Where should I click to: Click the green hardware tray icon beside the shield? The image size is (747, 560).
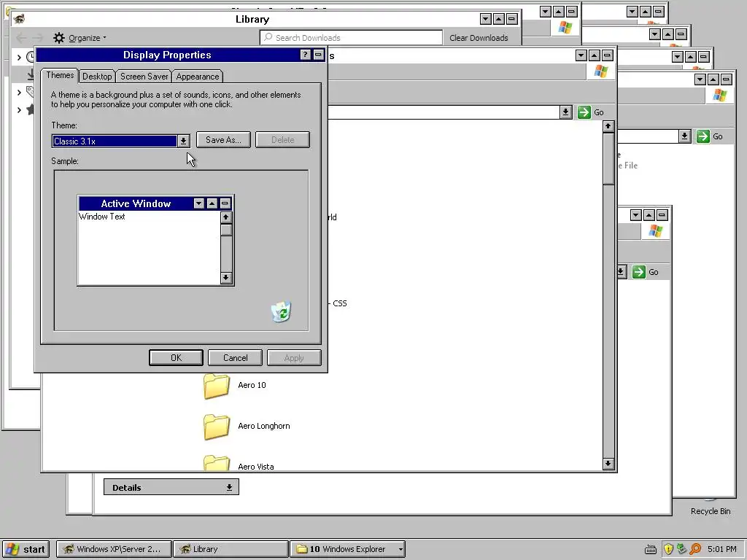point(682,549)
